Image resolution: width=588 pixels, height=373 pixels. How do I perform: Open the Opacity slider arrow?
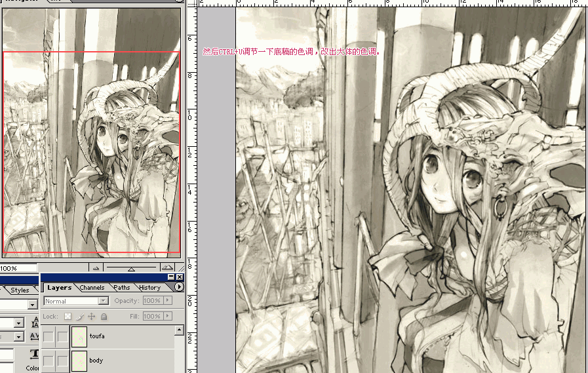pyautogui.click(x=168, y=301)
